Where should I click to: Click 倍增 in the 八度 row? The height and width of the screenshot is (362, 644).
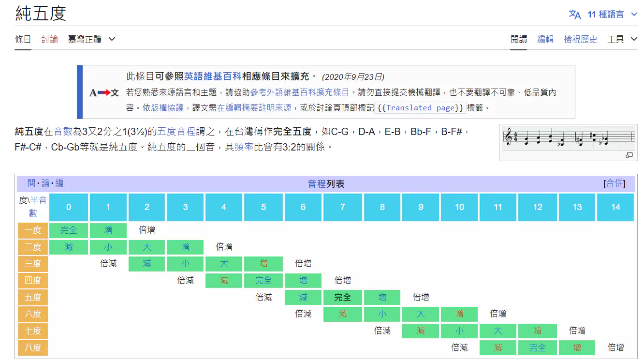coord(615,347)
